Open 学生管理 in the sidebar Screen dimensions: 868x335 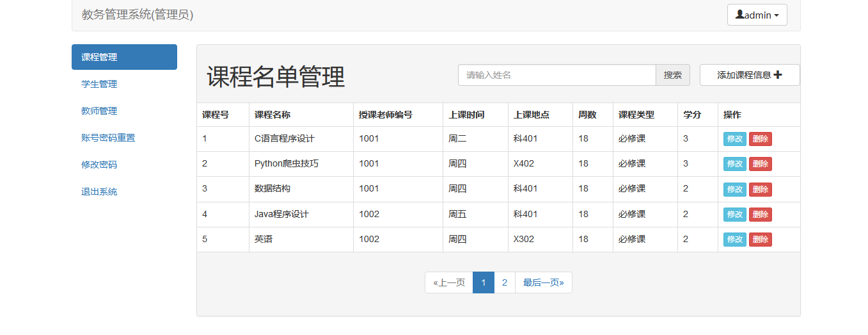pyautogui.click(x=99, y=84)
